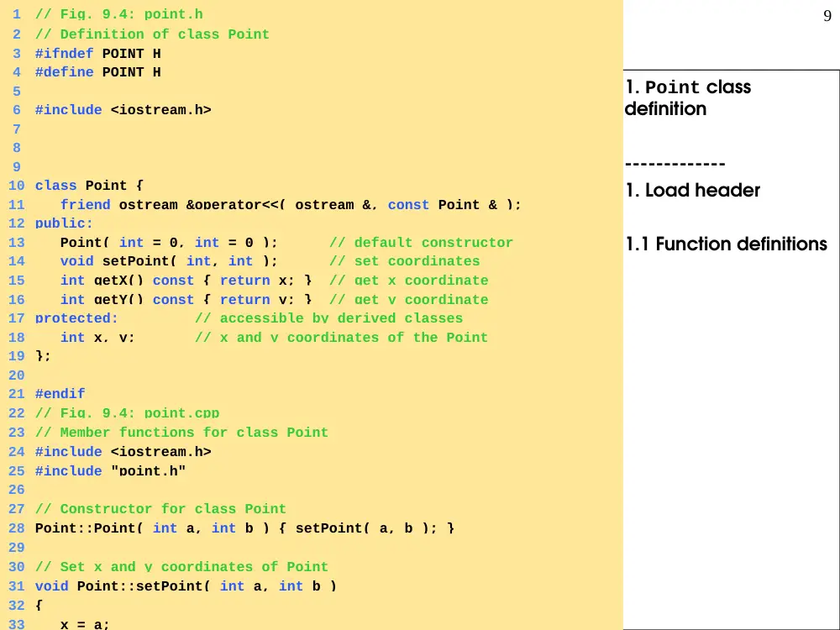Select the '// Definition of class Point' comment
Viewport: 840px width, 630px height.
[x=152, y=34]
